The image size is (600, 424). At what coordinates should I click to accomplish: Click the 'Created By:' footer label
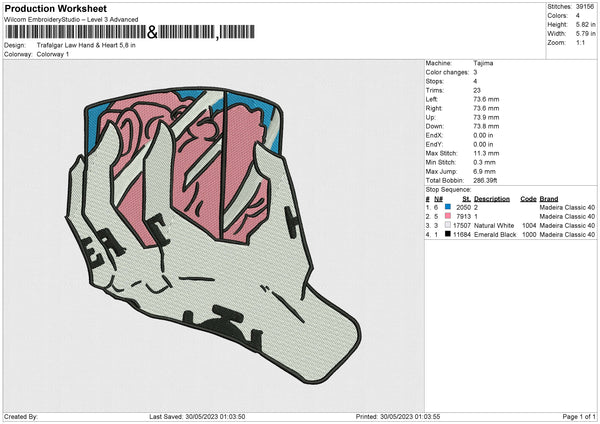[x=21, y=416]
